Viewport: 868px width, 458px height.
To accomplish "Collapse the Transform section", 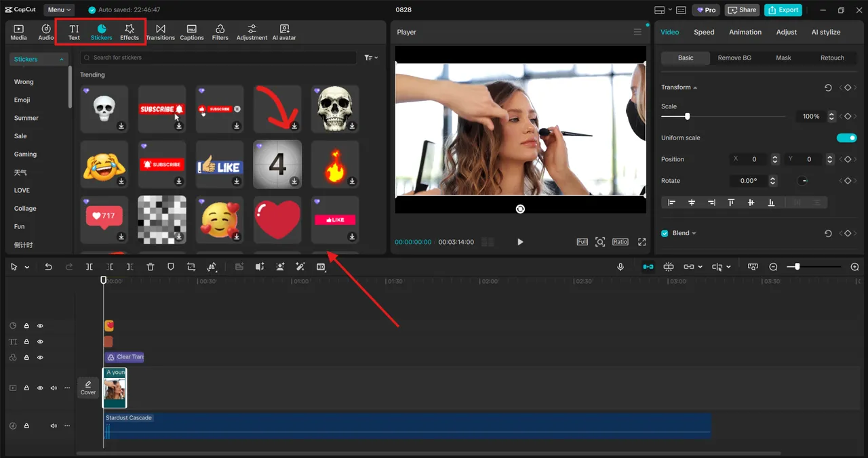I will coord(696,87).
